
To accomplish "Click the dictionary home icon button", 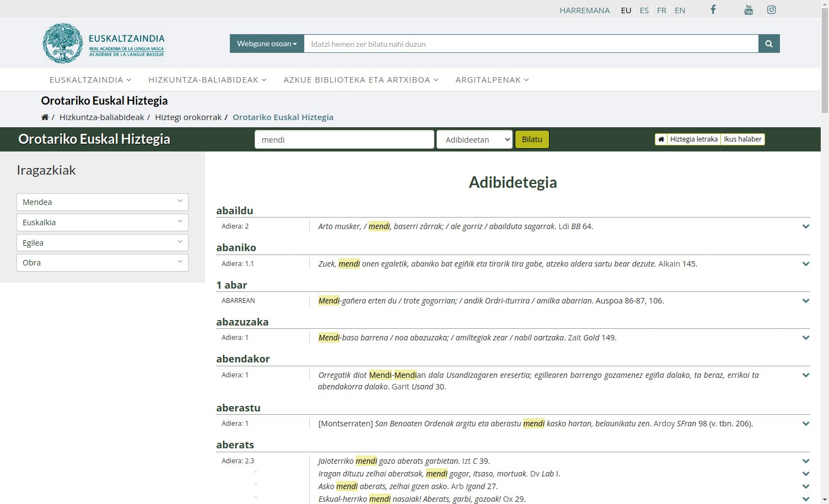I will tap(661, 139).
